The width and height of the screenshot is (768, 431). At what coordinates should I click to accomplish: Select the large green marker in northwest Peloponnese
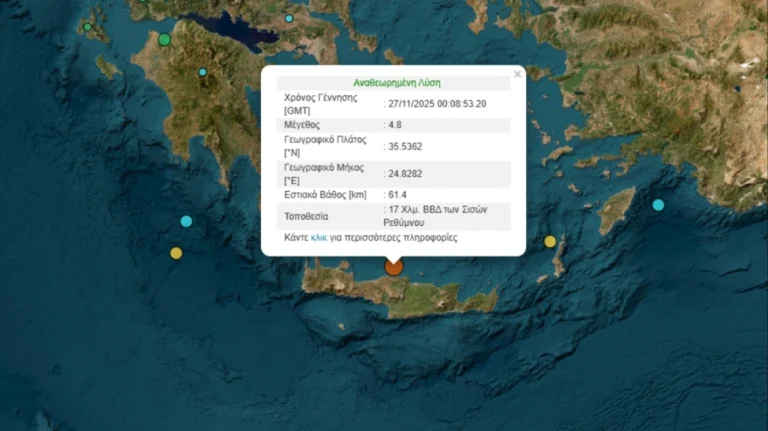(x=165, y=40)
